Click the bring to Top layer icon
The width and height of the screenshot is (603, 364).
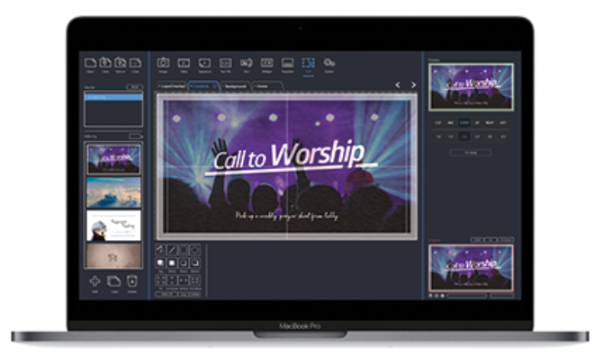click(x=160, y=263)
